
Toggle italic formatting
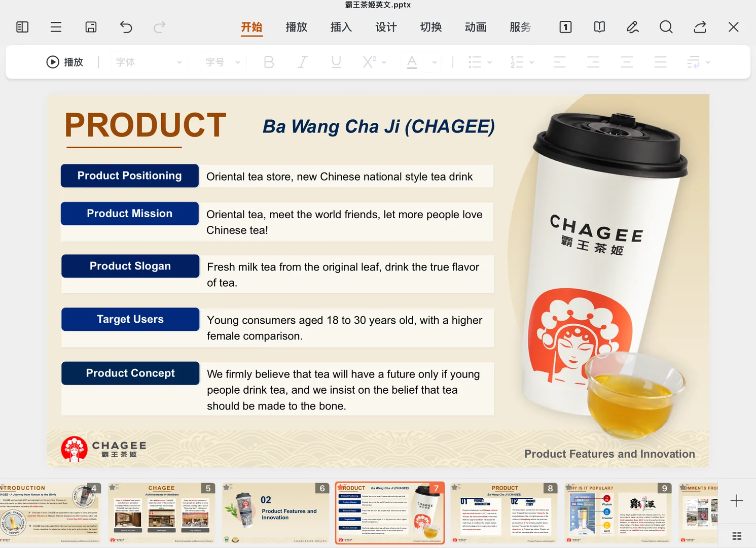(x=302, y=62)
